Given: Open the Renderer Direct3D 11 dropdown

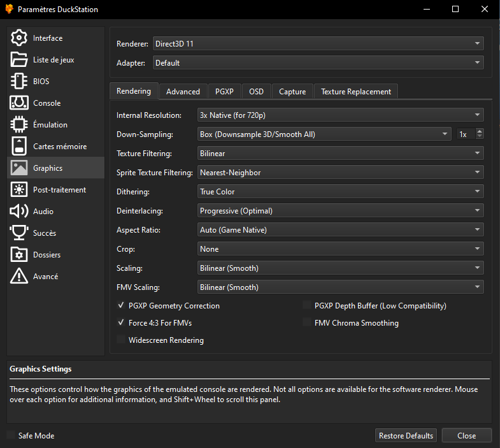Looking at the screenshot, I should (x=318, y=44).
